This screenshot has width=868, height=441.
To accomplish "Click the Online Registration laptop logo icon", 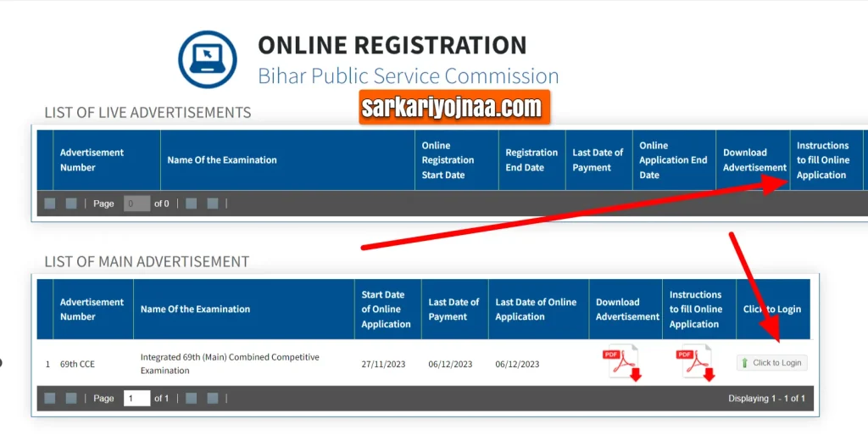I will point(208,59).
